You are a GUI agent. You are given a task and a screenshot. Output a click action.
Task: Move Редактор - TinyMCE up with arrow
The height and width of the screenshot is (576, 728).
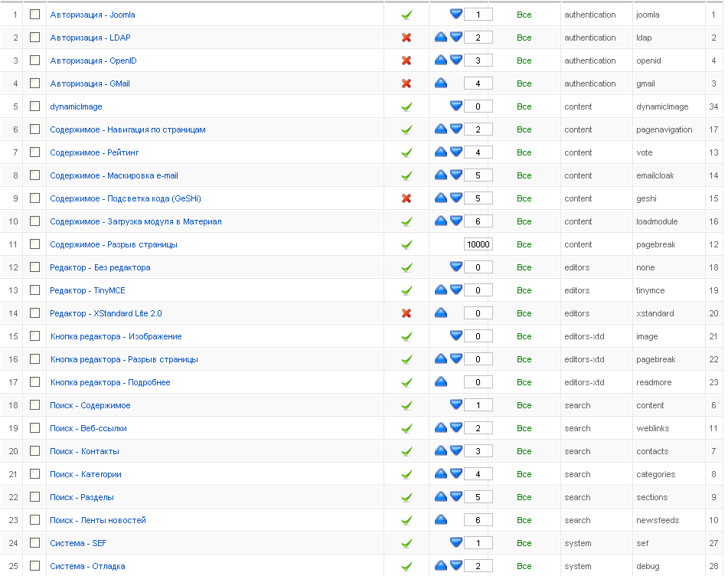pyautogui.click(x=441, y=290)
